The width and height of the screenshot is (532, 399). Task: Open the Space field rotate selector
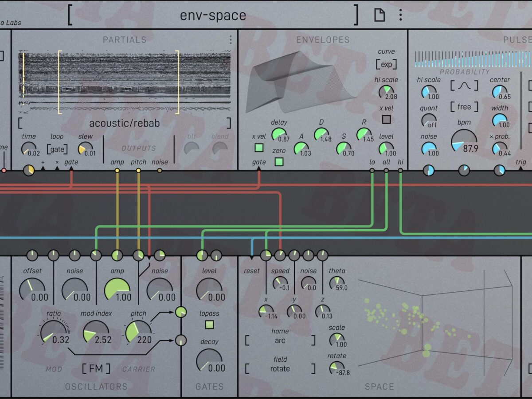click(x=280, y=368)
